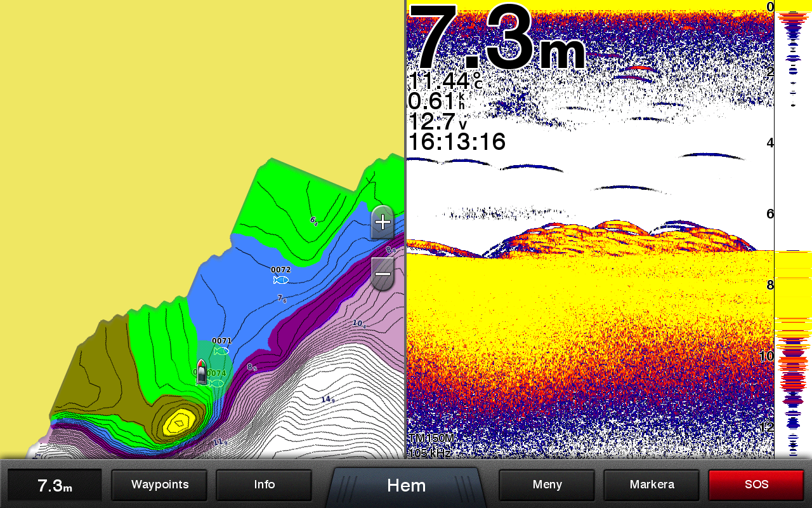Click the sonar depth scale at 8
The width and height of the screenshot is (812, 508).
click(x=768, y=284)
